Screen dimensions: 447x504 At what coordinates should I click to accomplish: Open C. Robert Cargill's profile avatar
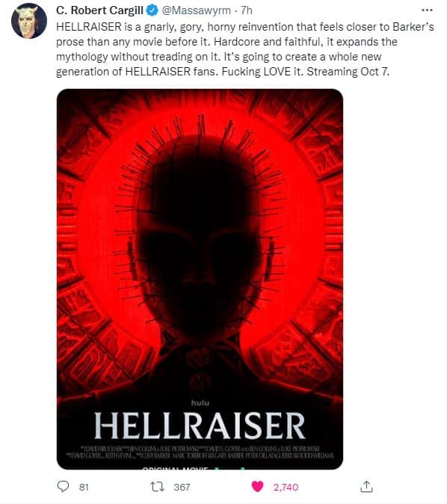point(29,21)
